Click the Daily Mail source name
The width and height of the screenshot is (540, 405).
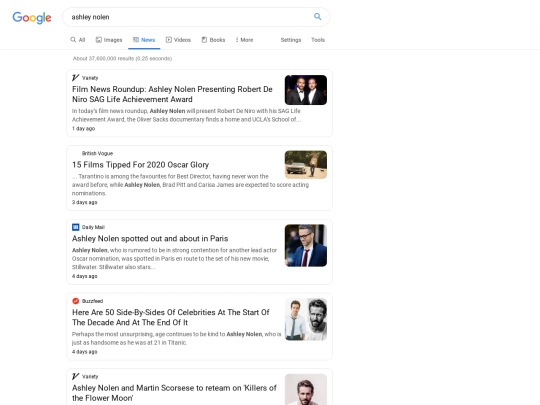[93, 227]
